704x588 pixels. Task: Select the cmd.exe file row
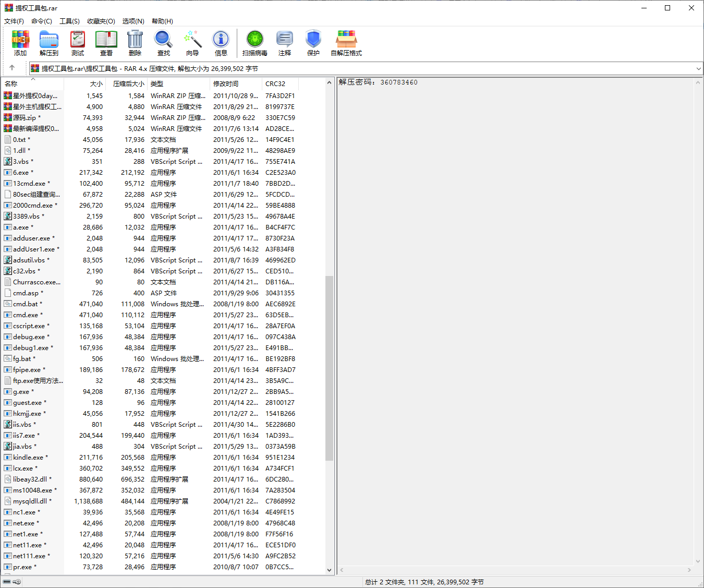point(26,315)
